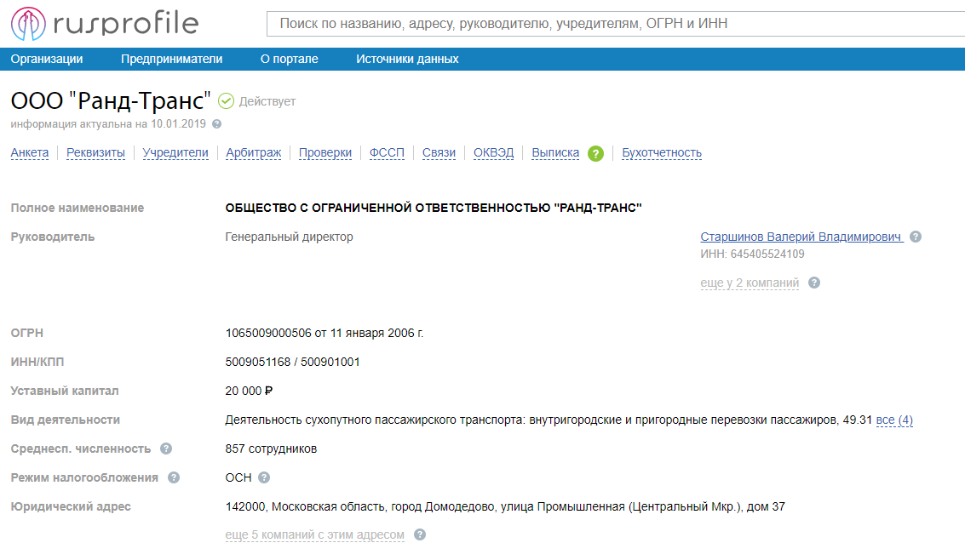Open director Старшинов Валерий Владимирович profile
965x560 pixels.
pos(802,237)
